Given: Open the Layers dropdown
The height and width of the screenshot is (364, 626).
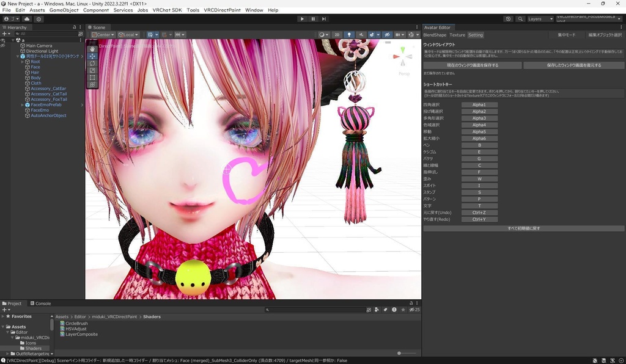Looking at the screenshot, I should (x=540, y=19).
